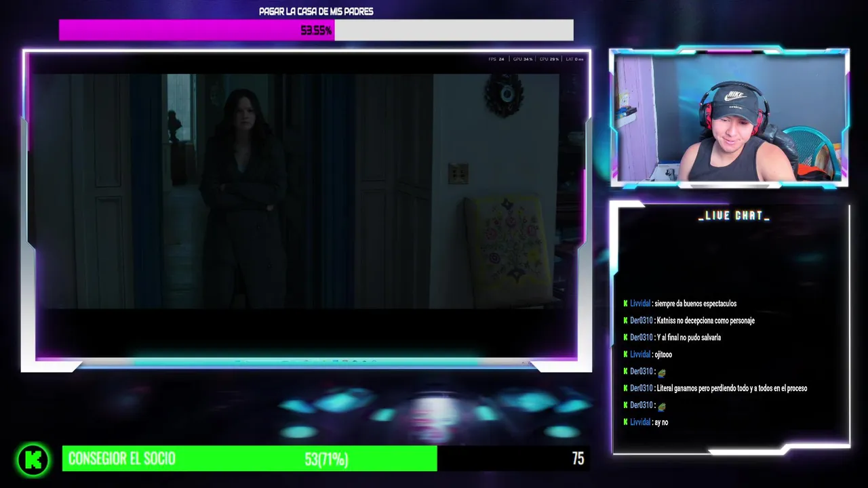
Task: Click the '53.55%' percentage label
Action: tap(316, 30)
